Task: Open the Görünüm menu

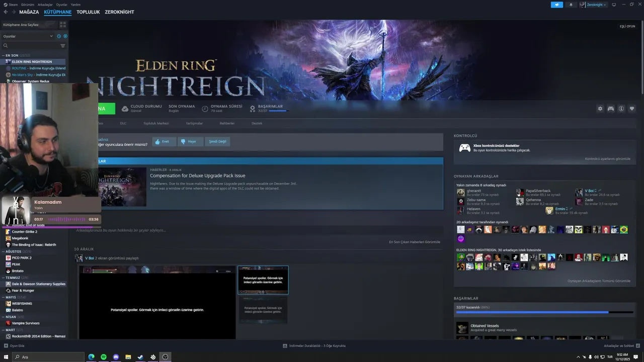Action: [x=28, y=5]
